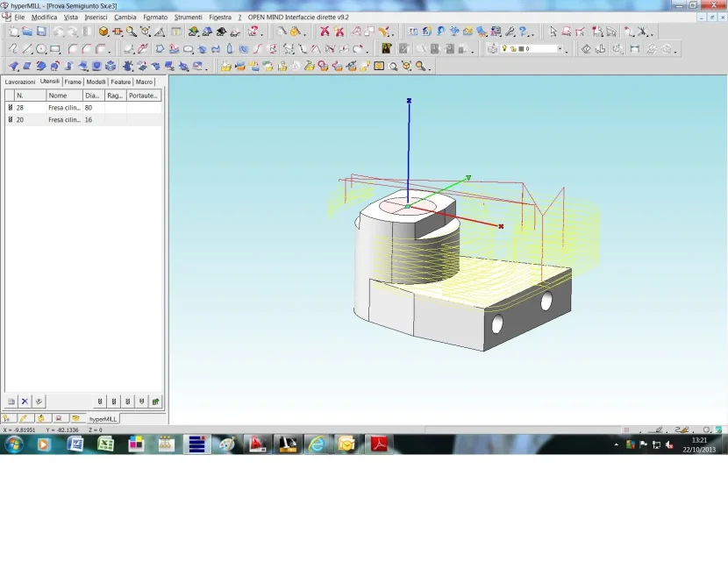Switch to the Lavorazioni tab
This screenshot has width=728, height=561.
coord(20,82)
